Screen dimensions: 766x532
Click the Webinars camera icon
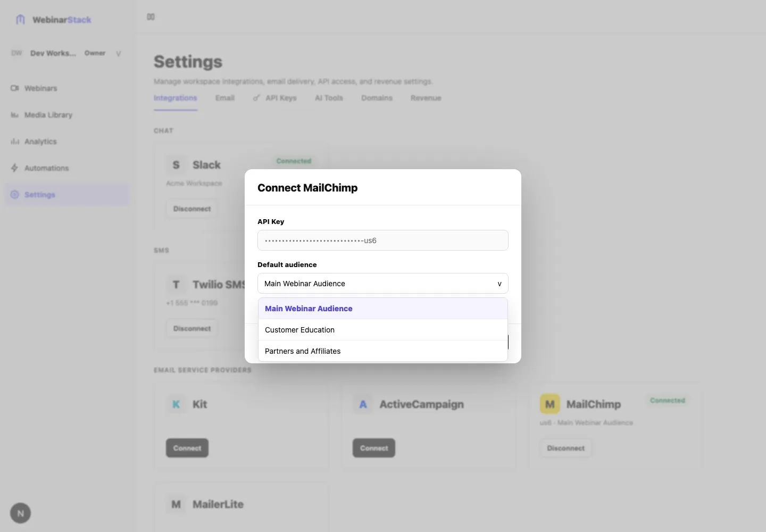[15, 88]
